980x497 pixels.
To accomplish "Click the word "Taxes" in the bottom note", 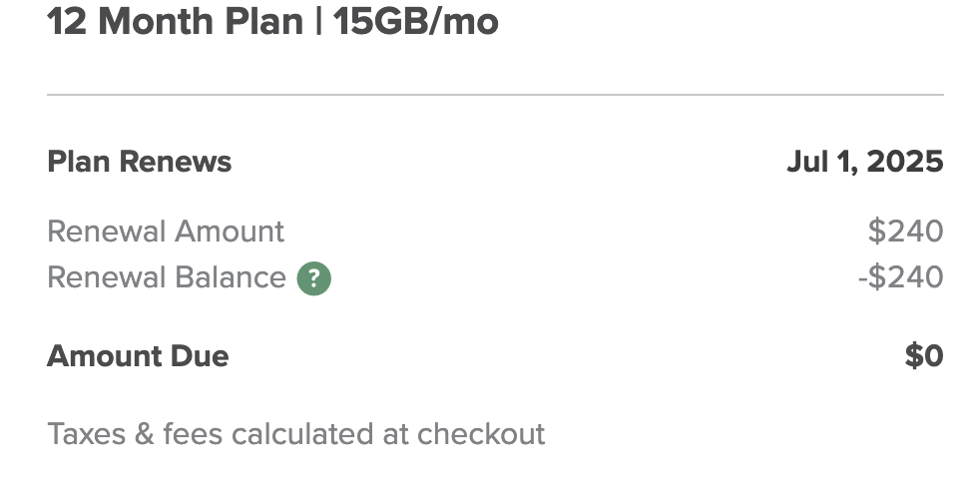I will [86, 434].
